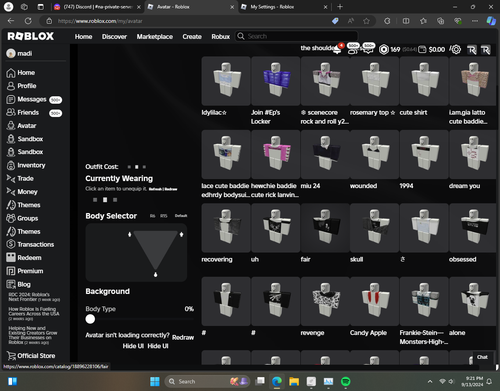This screenshot has height=391, width=500.
Task: Click browser back arrow
Action: coord(11,21)
